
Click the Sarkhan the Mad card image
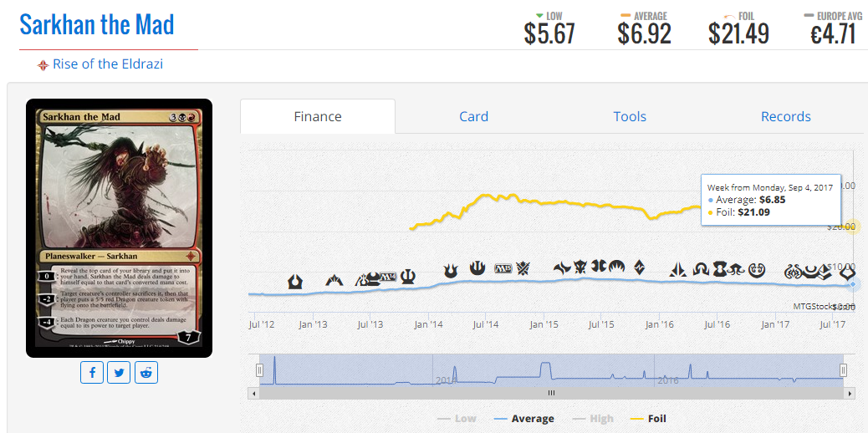(x=119, y=228)
